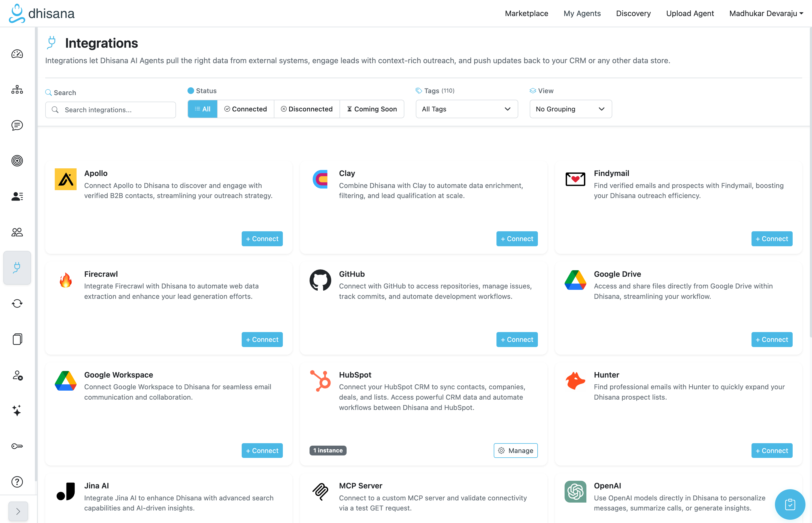Filter status by Connected
The height and width of the screenshot is (523, 812).
click(246, 109)
